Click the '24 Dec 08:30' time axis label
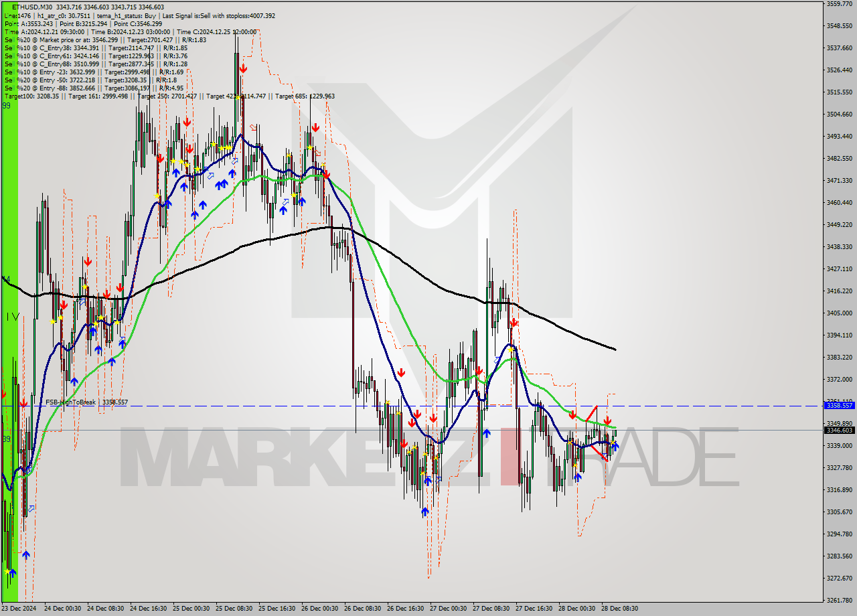The height and width of the screenshot is (616, 857). (105, 609)
